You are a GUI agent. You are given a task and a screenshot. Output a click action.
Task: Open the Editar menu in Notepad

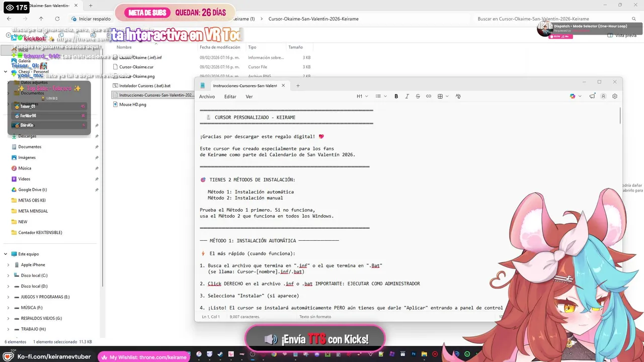230,97
